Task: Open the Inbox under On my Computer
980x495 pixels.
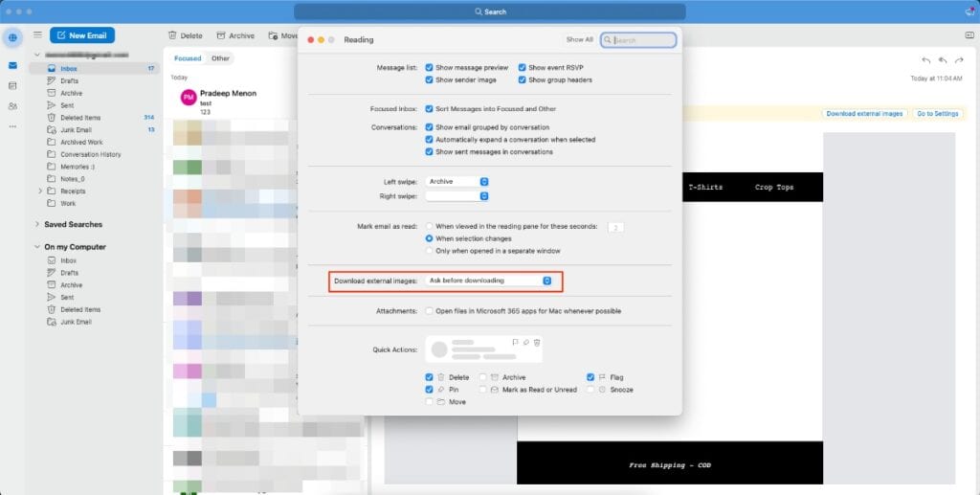Action: pyautogui.click(x=95, y=260)
